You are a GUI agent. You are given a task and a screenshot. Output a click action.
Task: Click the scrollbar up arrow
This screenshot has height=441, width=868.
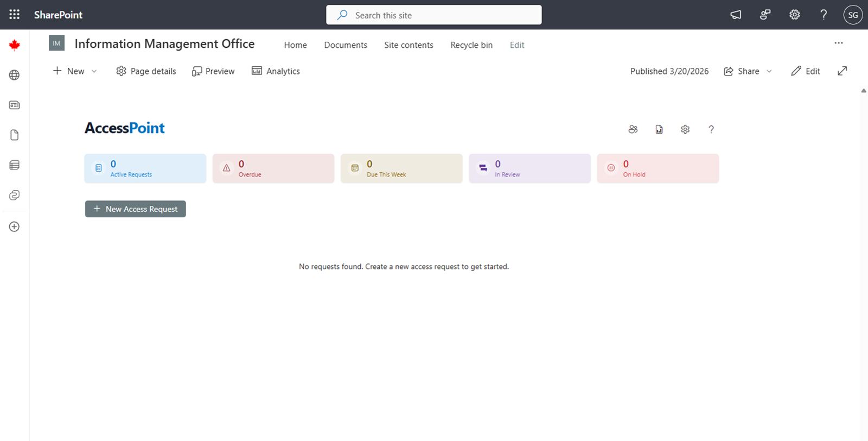tap(864, 91)
